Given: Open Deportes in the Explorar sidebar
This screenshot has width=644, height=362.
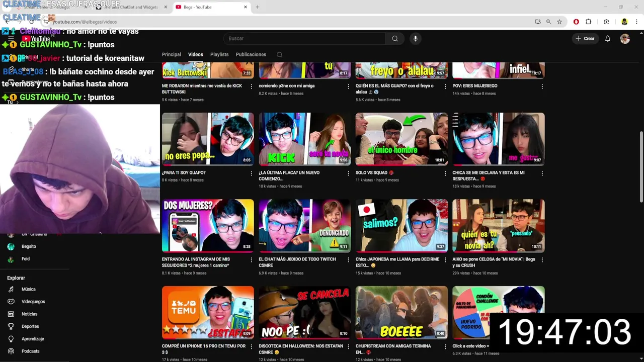Looking at the screenshot, I should (30, 326).
